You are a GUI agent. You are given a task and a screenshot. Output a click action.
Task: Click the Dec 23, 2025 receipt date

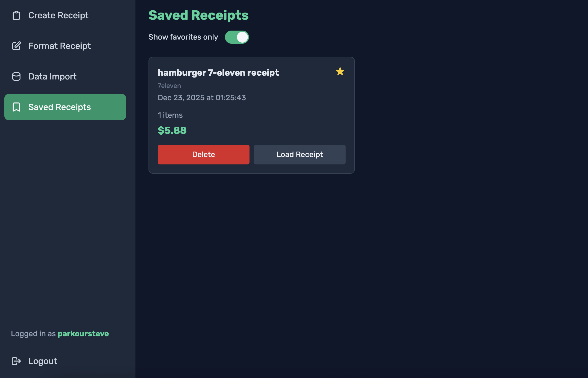pos(202,98)
